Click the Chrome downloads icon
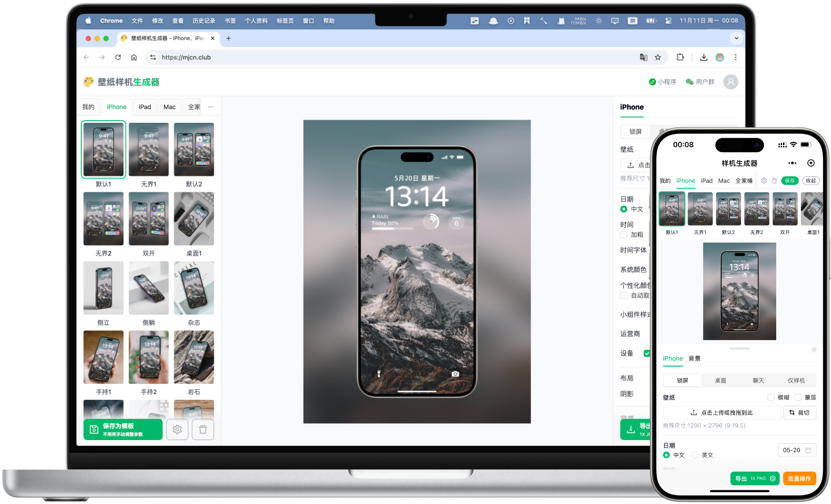Image resolution: width=831 pixels, height=504 pixels. click(704, 58)
